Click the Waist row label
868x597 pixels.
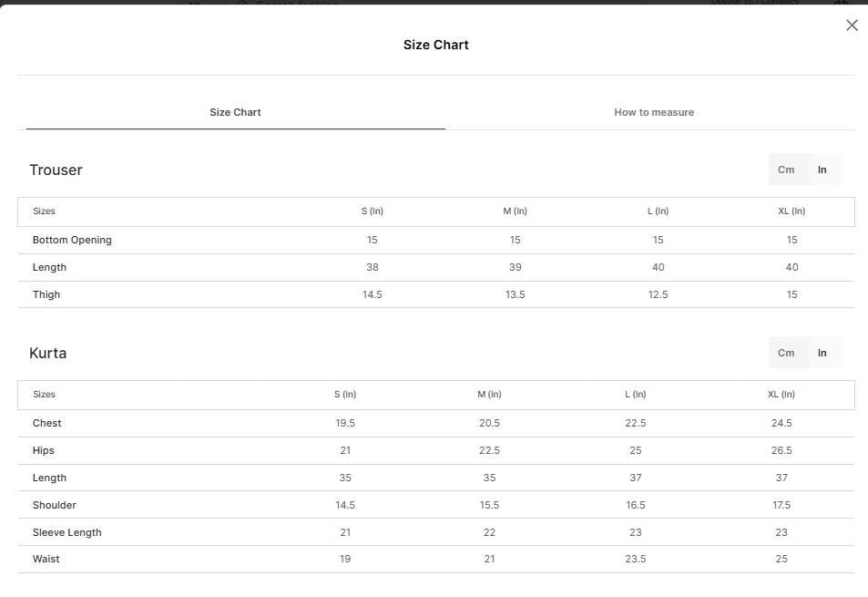46,559
